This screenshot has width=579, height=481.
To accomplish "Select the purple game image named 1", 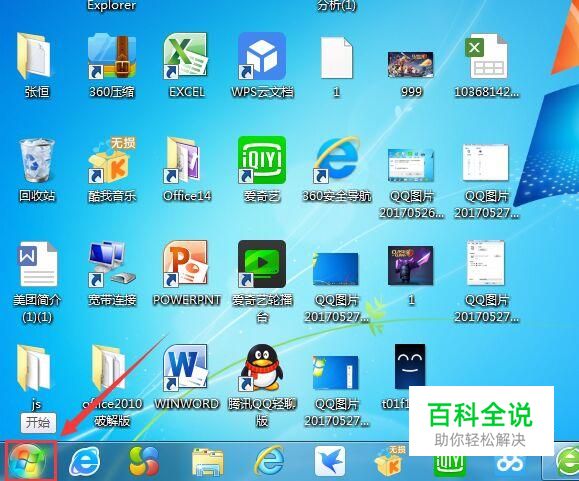I will [x=410, y=265].
